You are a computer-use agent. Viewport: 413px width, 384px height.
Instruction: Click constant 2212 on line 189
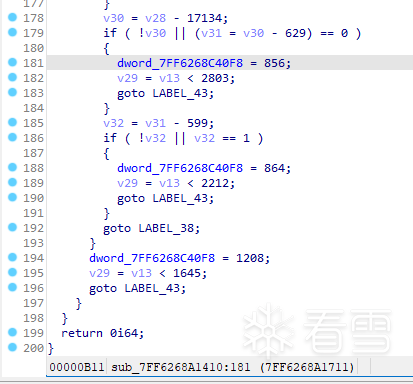215,183
